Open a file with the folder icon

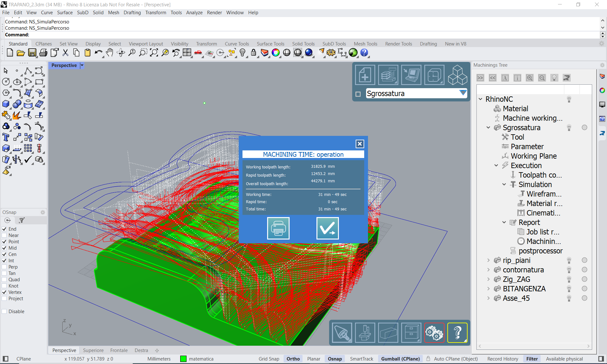coord(21,53)
